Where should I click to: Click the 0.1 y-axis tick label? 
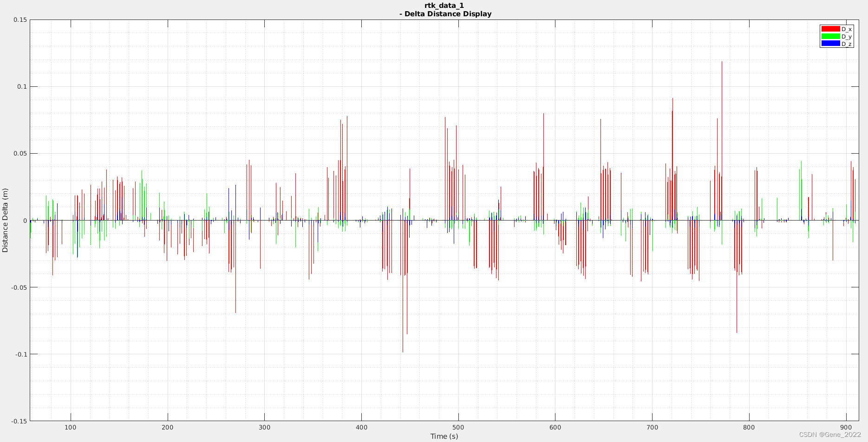[x=22, y=87]
